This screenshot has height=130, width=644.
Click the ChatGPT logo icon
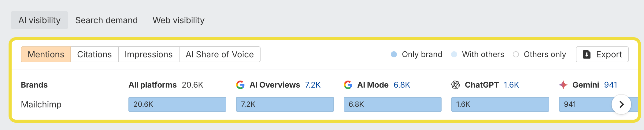click(x=456, y=85)
